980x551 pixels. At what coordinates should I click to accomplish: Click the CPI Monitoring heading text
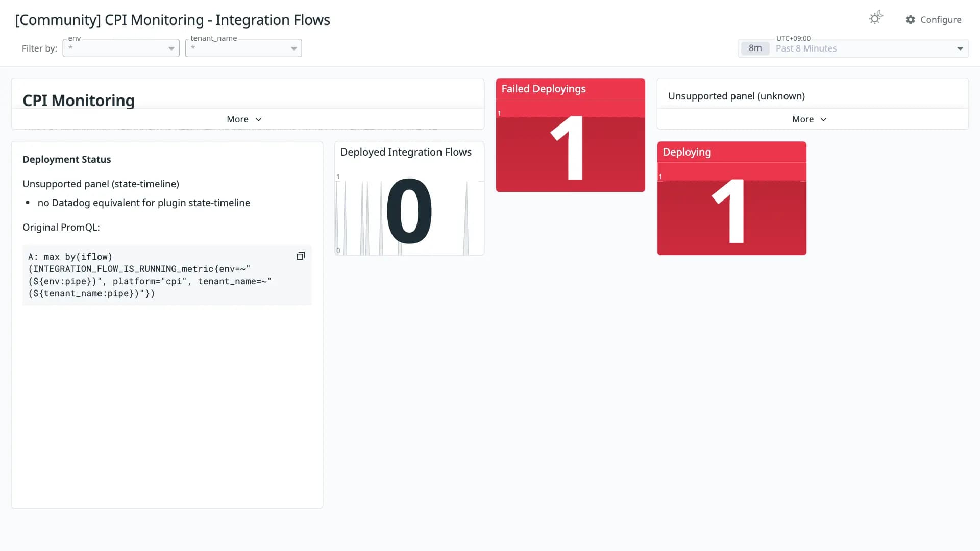pos(79,101)
